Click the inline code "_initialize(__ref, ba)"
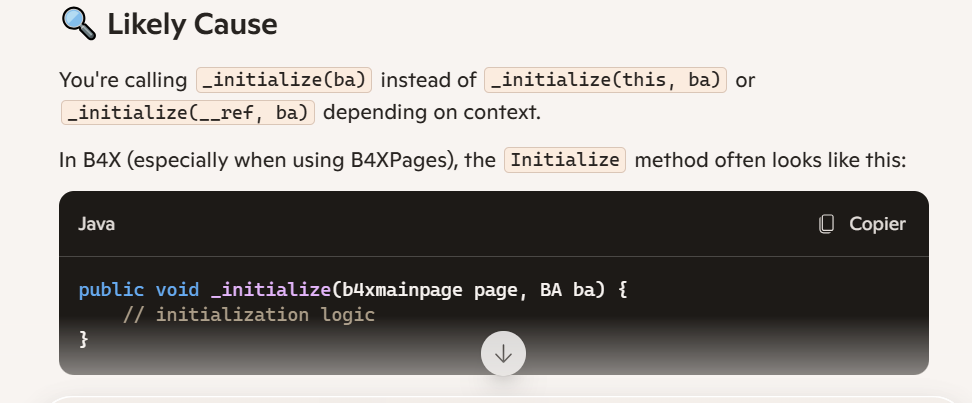 pos(188,113)
